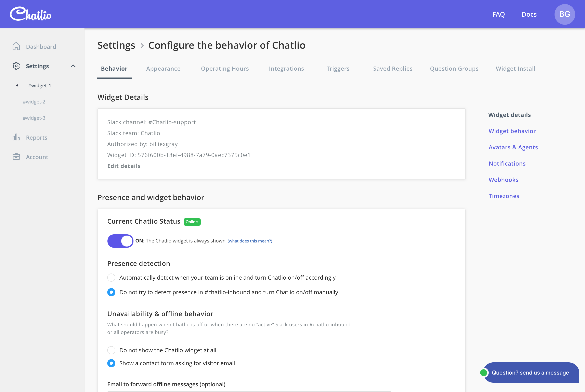The image size is (585, 392).
Task: Open the FAQ link in header
Action: (498, 14)
